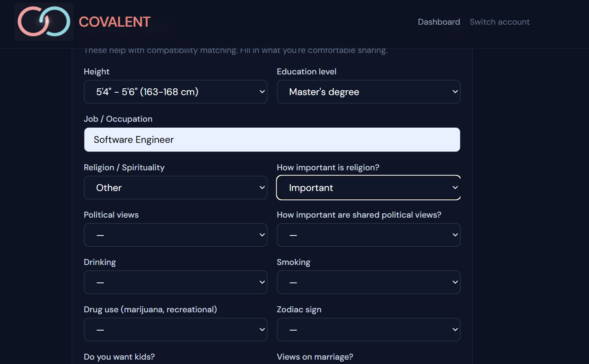Viewport: 589px width, 364px height.
Task: Click the Job / Occupation text field
Action: point(272,140)
